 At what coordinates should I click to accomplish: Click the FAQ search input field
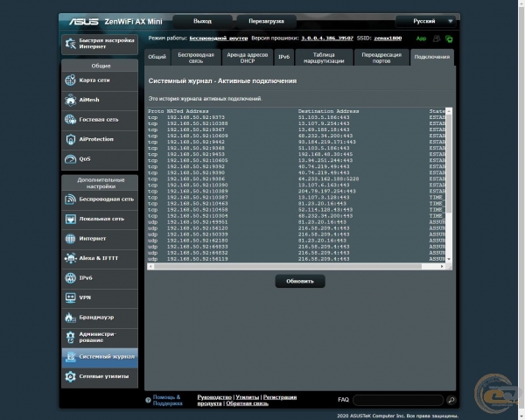tap(398, 400)
